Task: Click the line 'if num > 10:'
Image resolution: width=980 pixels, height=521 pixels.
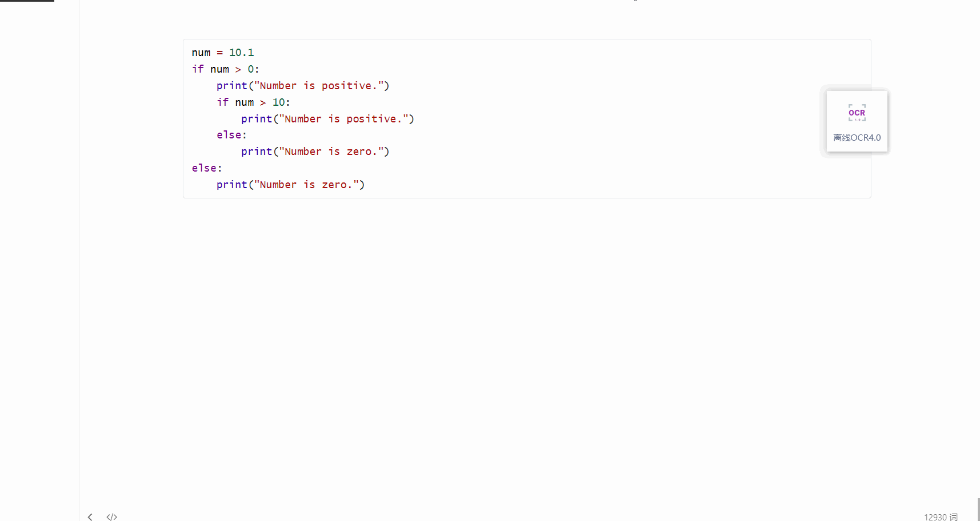Action: click(x=253, y=102)
